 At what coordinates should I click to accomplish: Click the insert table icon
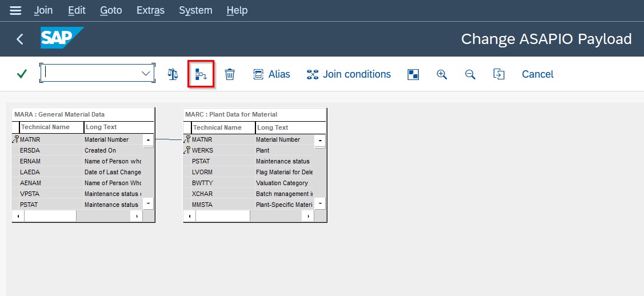point(201,74)
